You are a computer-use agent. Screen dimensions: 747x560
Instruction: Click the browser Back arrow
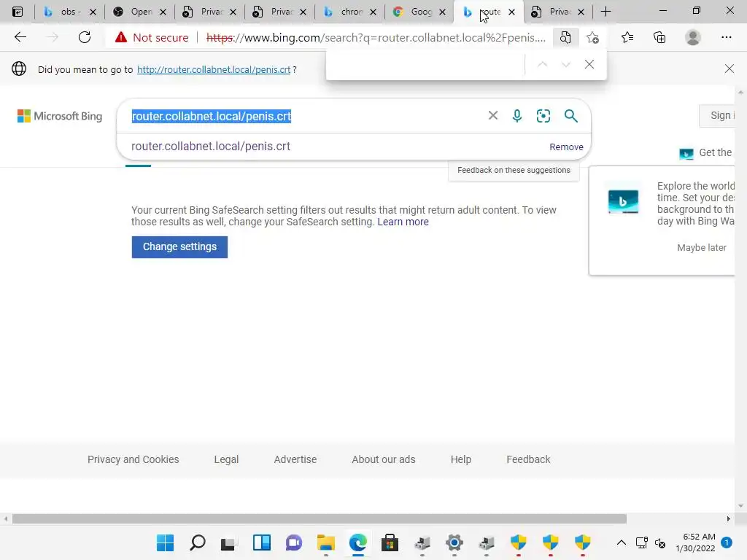coord(20,37)
